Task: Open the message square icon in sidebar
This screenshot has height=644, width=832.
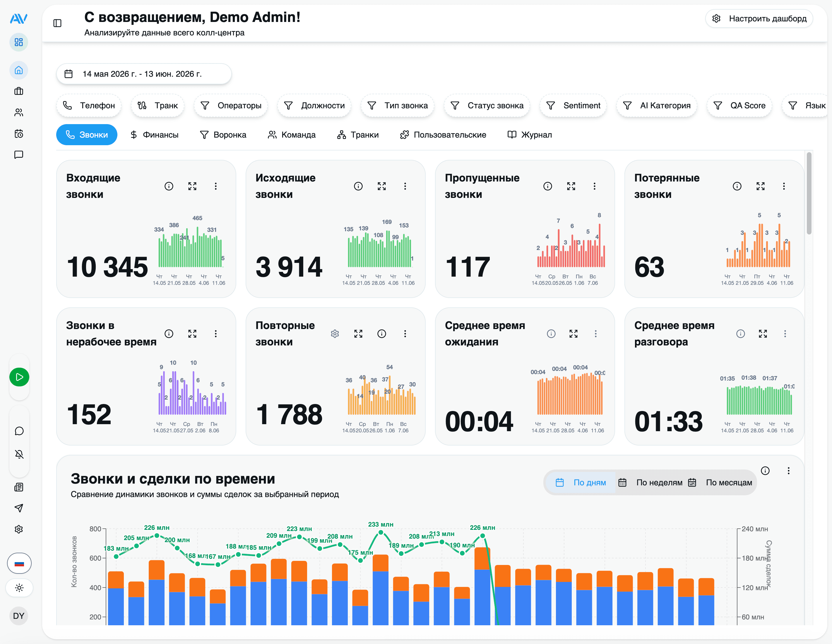Action: [19, 155]
